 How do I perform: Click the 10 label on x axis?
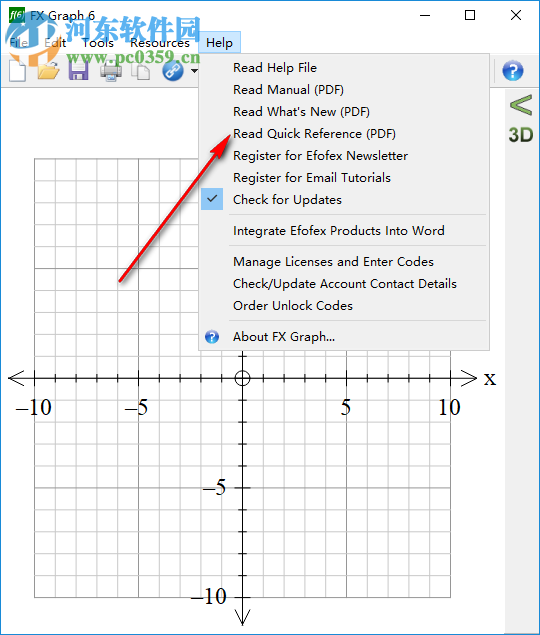click(450, 407)
